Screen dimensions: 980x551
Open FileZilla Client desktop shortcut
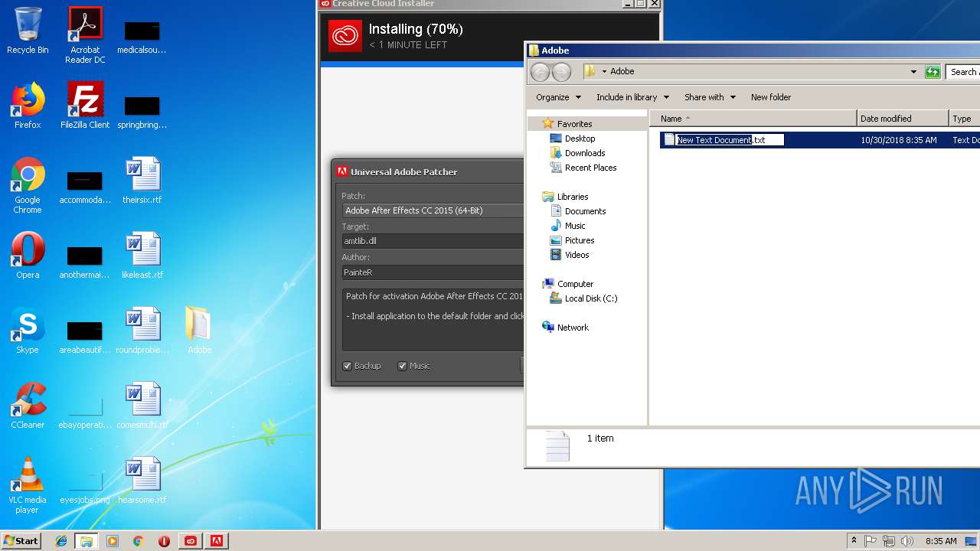tap(85, 106)
